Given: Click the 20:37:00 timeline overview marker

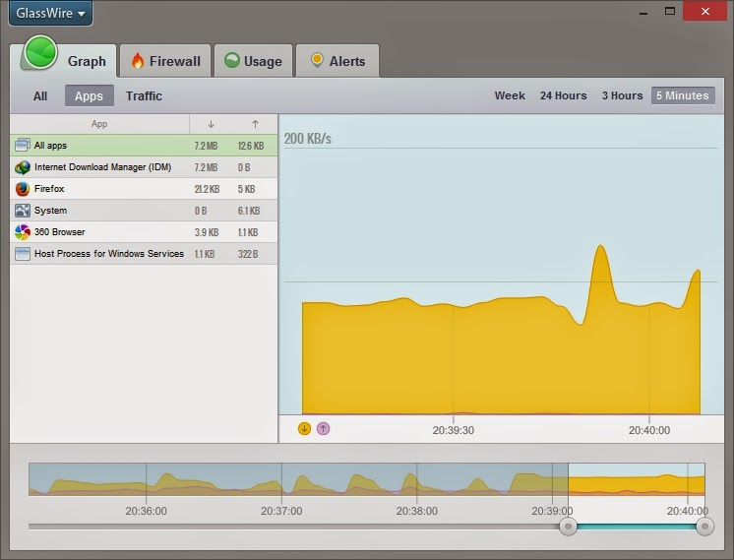Looking at the screenshot, I should [281, 511].
